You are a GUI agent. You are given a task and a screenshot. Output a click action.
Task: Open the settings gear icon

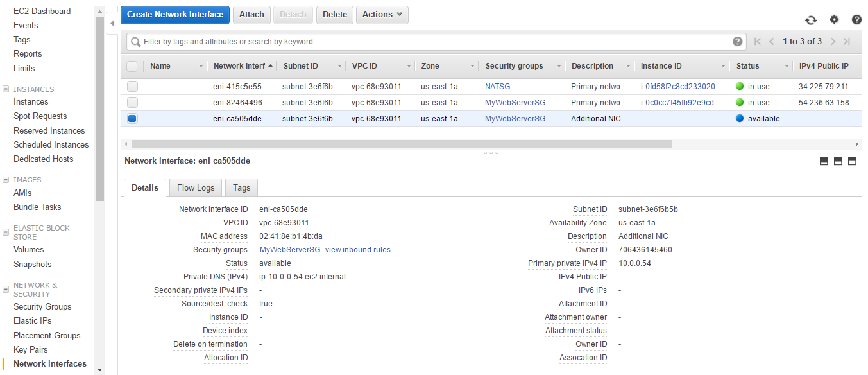click(x=834, y=20)
